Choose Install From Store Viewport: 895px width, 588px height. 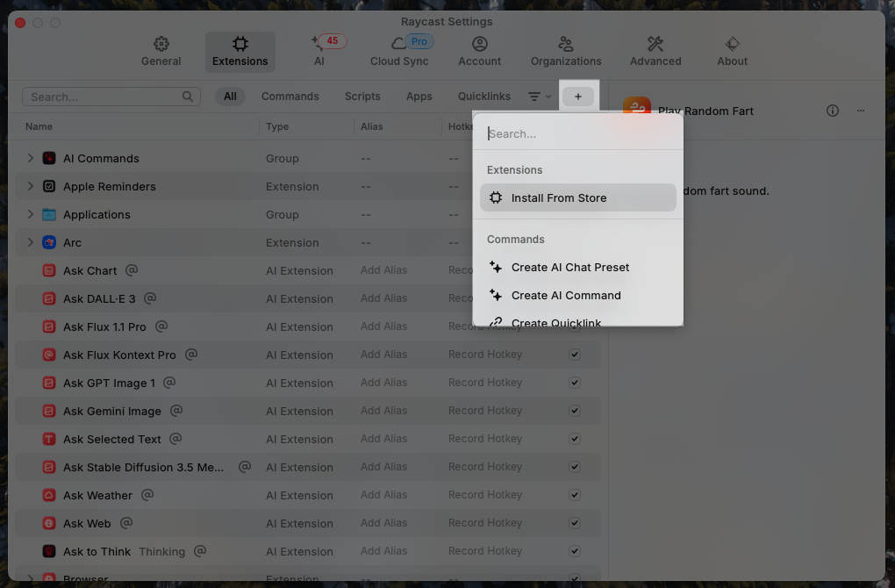(x=577, y=197)
